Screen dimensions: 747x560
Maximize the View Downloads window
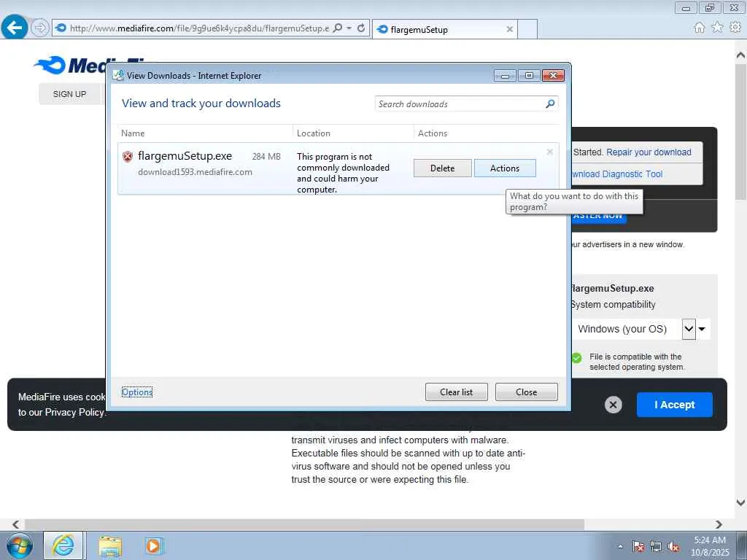(x=529, y=76)
